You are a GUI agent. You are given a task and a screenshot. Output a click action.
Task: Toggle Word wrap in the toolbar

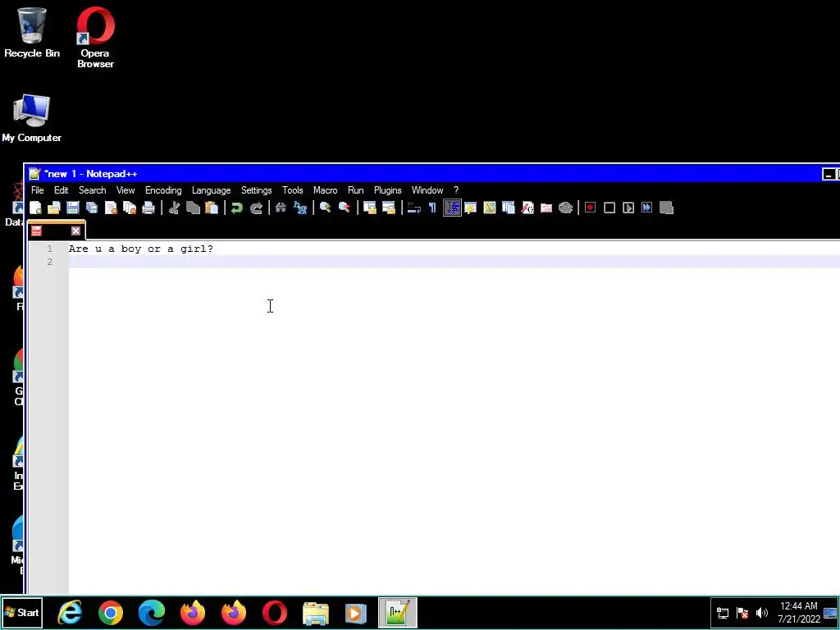point(413,208)
